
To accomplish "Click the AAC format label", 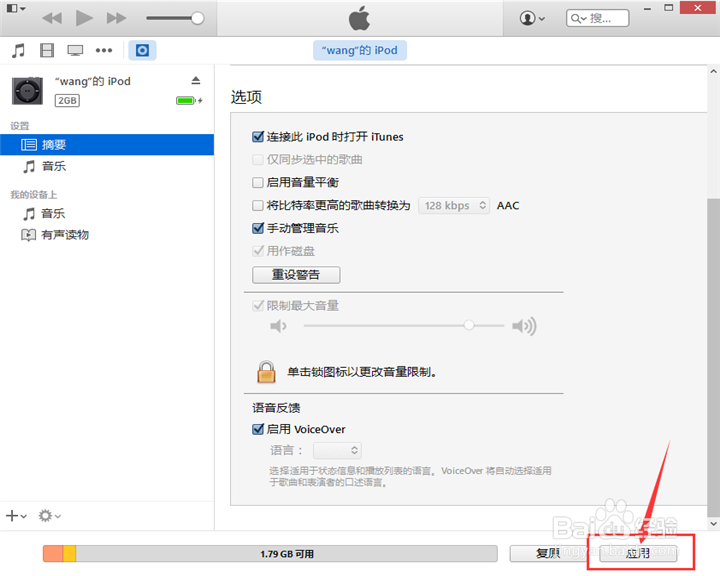I will [508, 205].
